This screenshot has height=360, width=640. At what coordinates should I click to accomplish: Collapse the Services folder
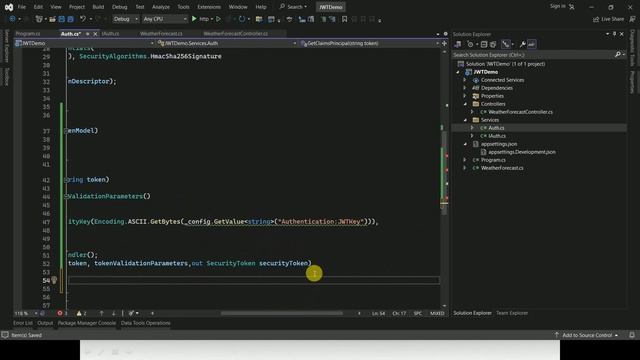pos(465,120)
